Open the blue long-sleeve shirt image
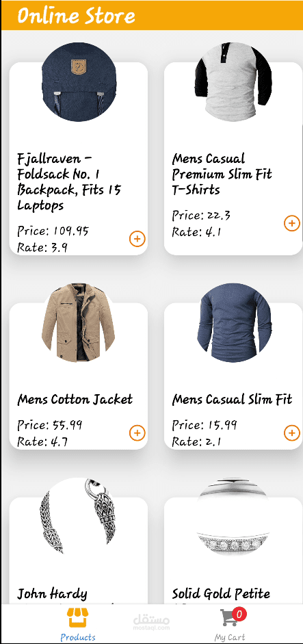 click(x=233, y=323)
